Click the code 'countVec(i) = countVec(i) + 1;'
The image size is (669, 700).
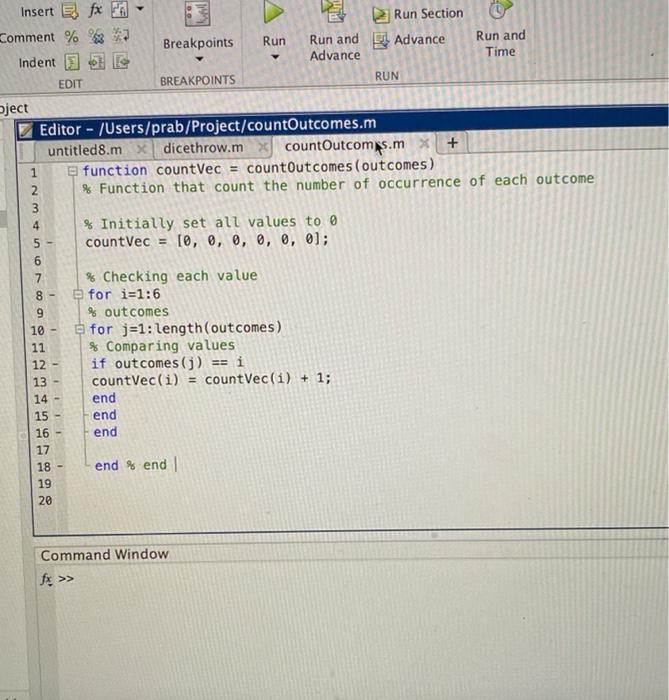211,379
